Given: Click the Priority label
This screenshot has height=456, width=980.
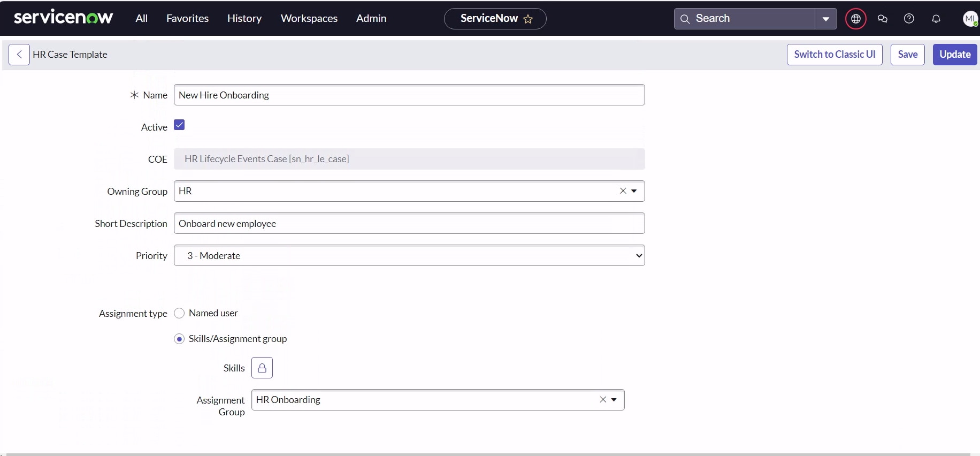Looking at the screenshot, I should 151,256.
